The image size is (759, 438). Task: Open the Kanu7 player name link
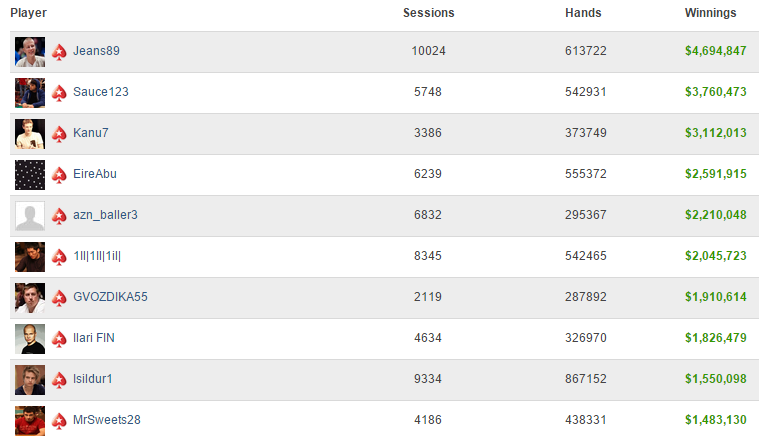coord(91,133)
